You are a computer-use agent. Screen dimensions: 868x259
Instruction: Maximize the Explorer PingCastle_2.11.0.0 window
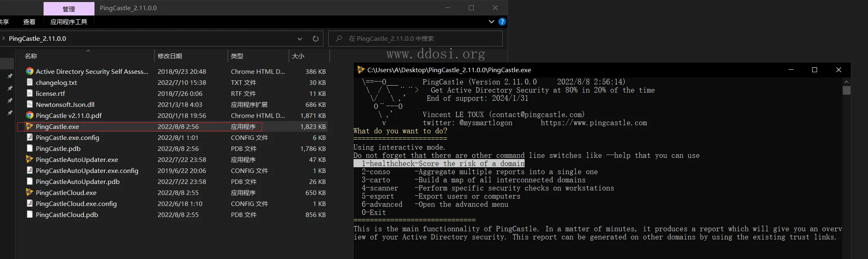coord(471,8)
